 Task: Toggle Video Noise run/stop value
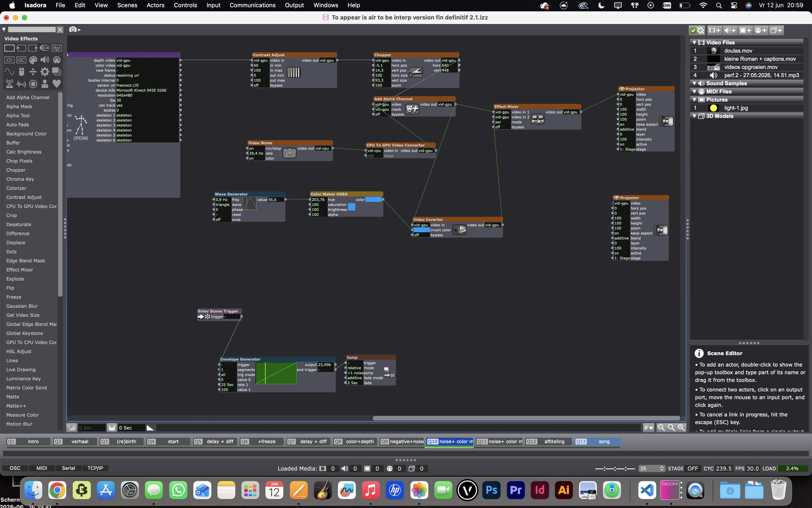pos(256,149)
